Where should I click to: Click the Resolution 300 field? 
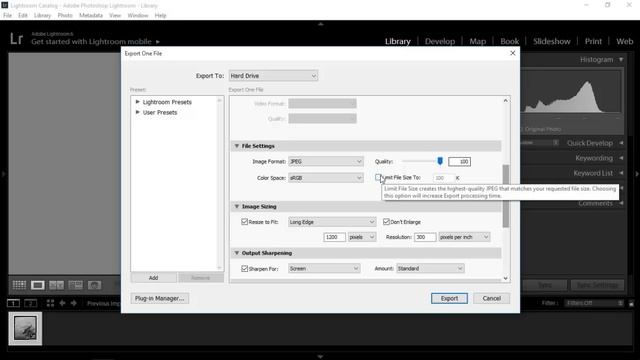[425, 237]
